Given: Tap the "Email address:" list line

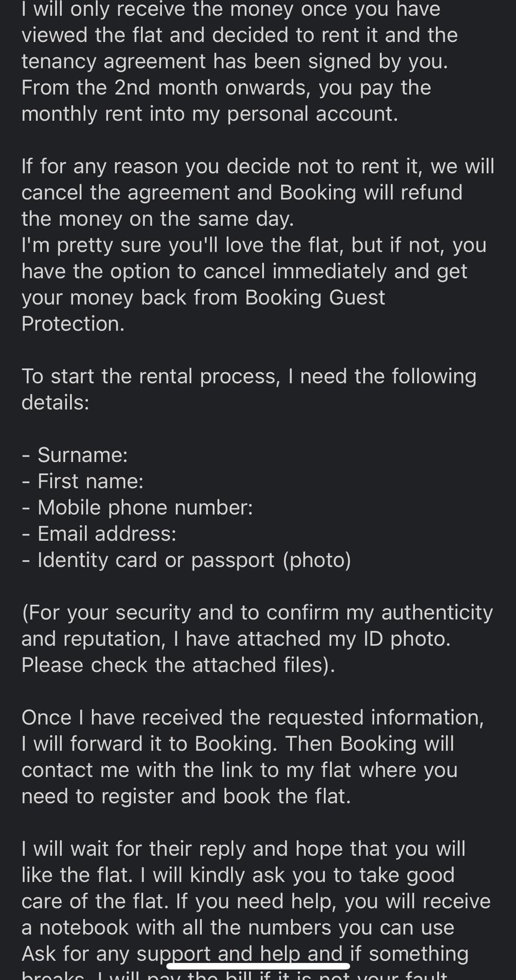Looking at the screenshot, I should (x=99, y=533).
